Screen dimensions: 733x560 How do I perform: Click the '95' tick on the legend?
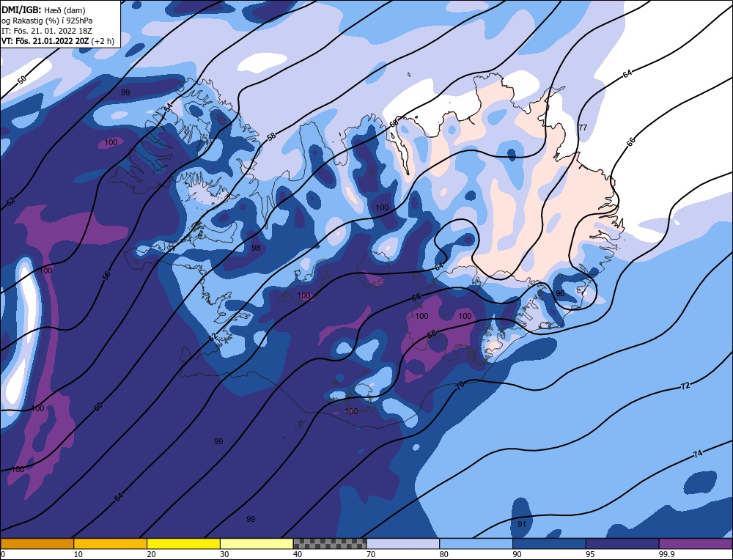coord(590,554)
